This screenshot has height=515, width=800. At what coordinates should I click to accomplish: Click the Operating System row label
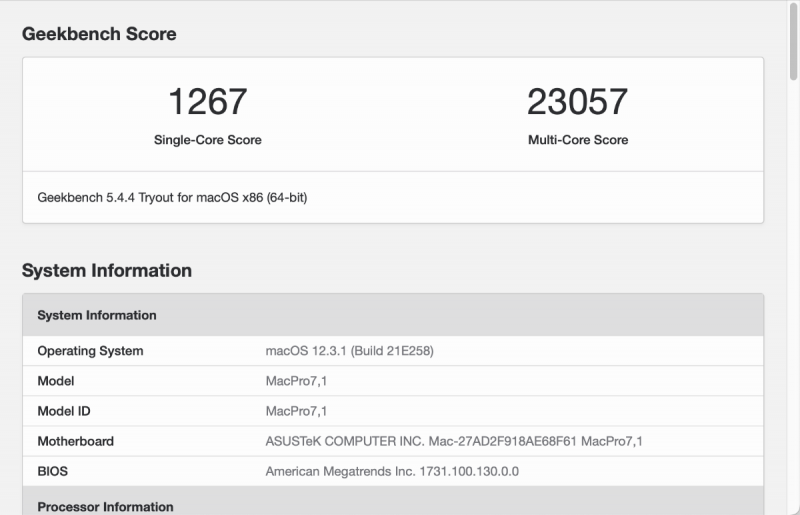click(90, 351)
